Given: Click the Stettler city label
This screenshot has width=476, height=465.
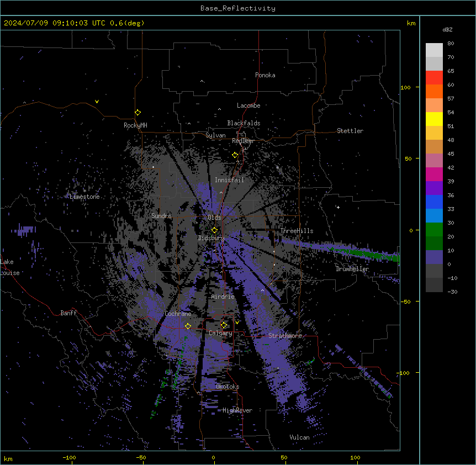Looking at the screenshot, I should [350, 131].
